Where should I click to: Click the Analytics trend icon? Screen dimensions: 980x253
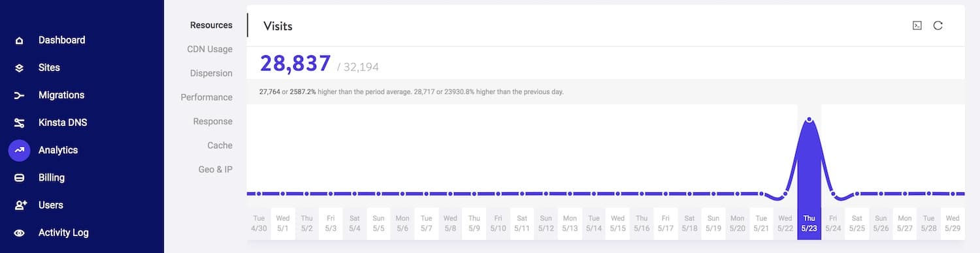pyautogui.click(x=20, y=150)
